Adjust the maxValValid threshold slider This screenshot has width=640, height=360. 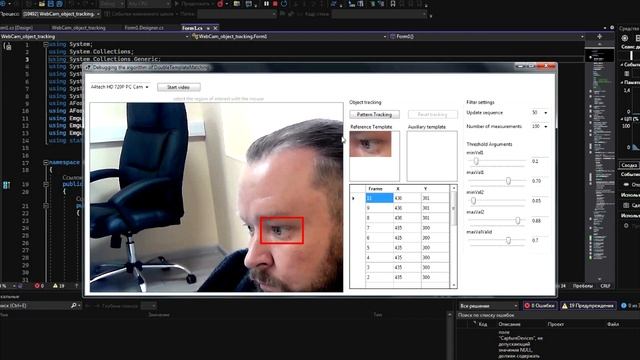(x=508, y=240)
